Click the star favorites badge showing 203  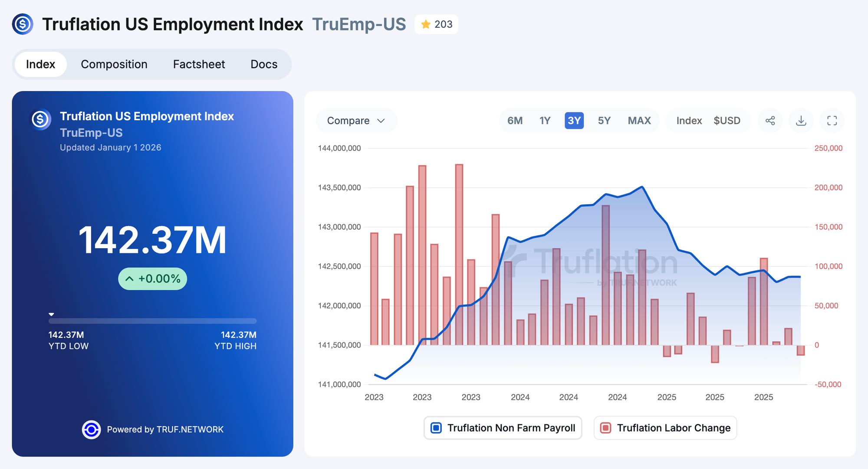[436, 24]
